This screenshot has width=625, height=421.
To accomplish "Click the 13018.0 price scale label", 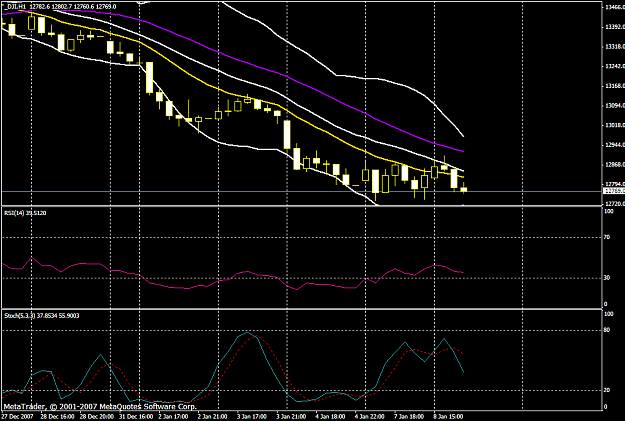I will point(615,125).
